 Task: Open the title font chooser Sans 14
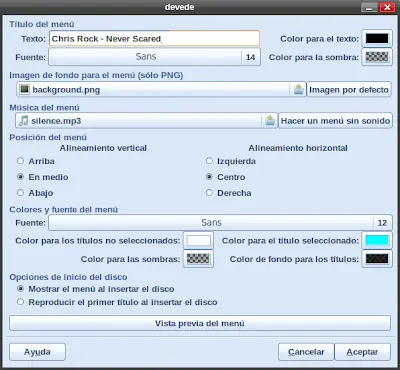point(154,57)
